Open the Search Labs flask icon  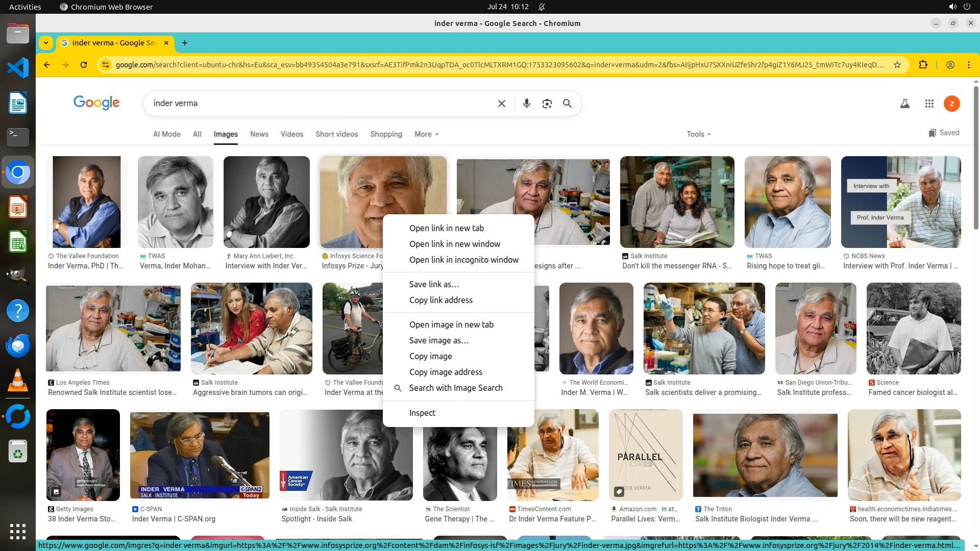904,104
